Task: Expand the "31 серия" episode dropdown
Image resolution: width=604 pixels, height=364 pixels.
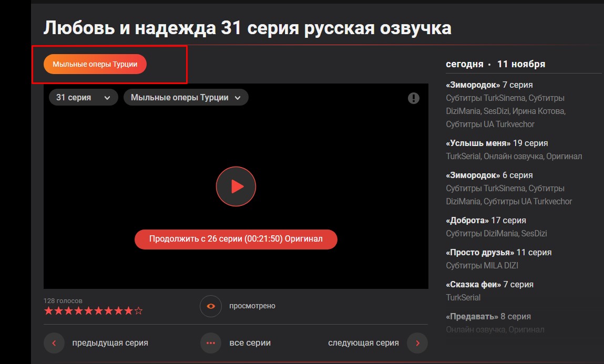Action: 83,98
